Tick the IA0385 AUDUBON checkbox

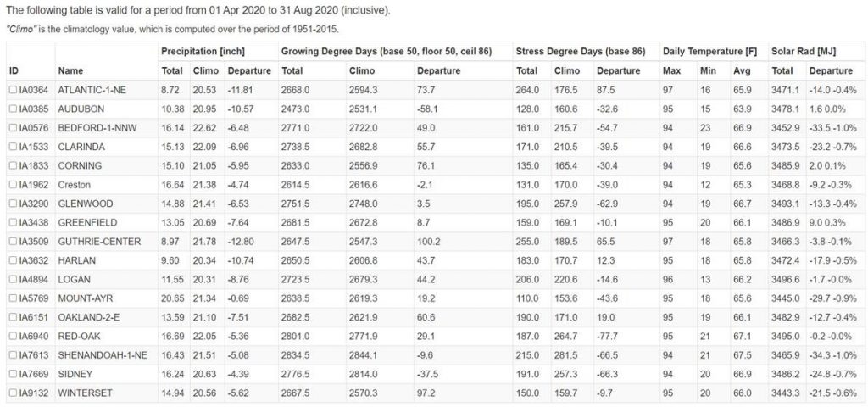(13, 108)
